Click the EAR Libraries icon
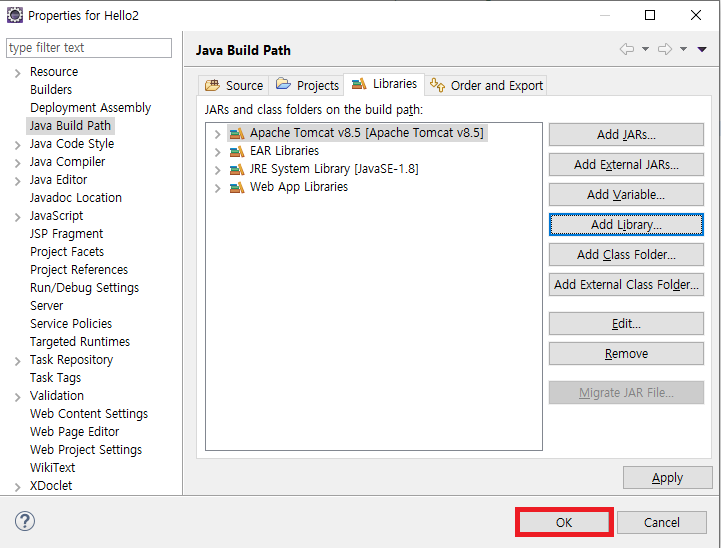 pos(237,151)
